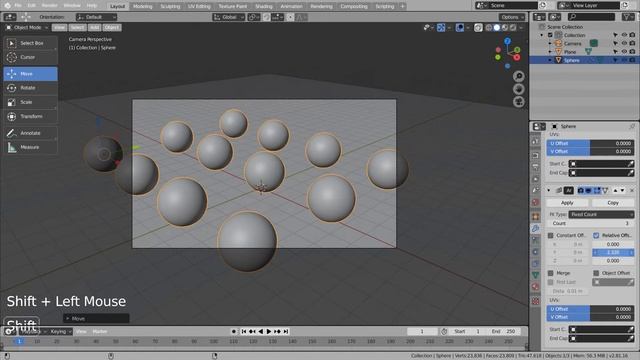Expand the Camera item in outliner
This screenshot has height=360, width=640.
(550, 43)
